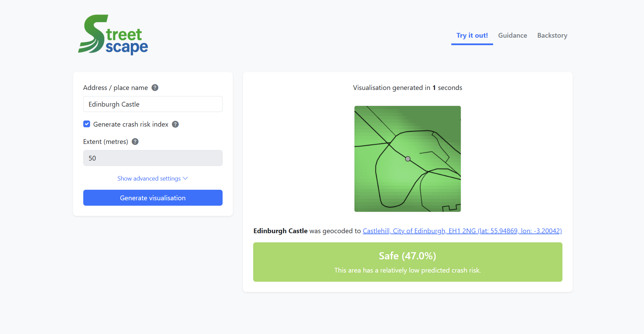Click the chevron arrow after advanced settings
The width and height of the screenshot is (644, 334).
(186, 178)
